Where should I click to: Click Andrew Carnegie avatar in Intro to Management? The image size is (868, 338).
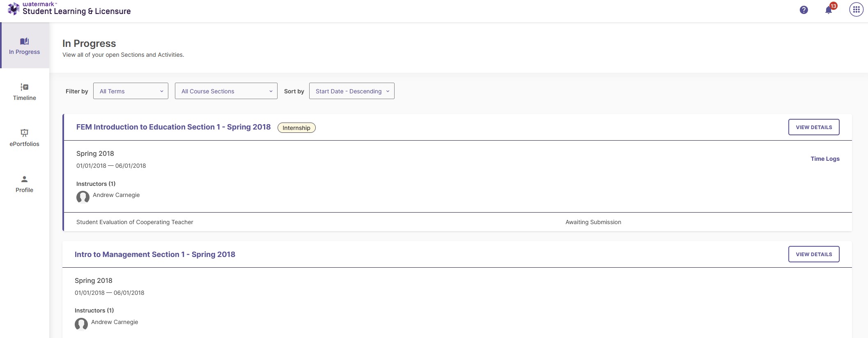[x=81, y=324]
